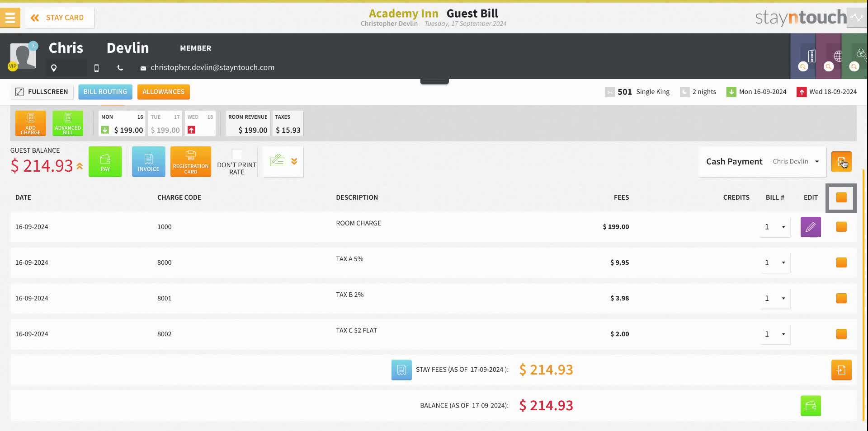868x431 pixels.
Task: Open bill number dropdown for Tax C
Action: pyautogui.click(x=775, y=334)
